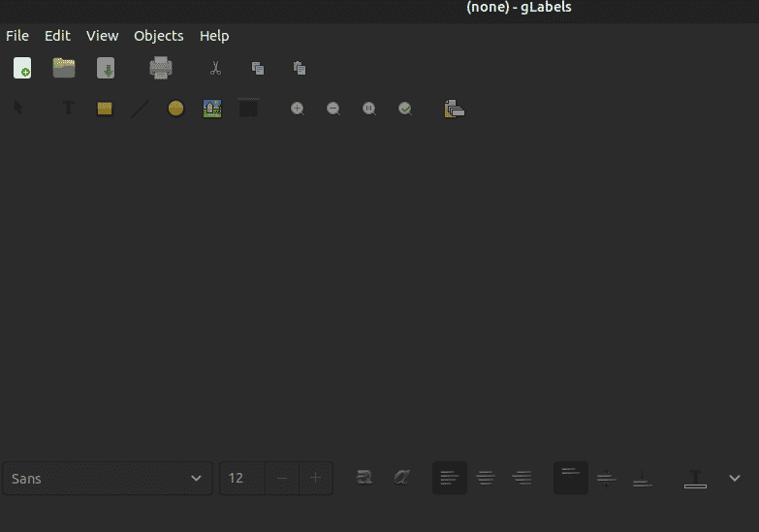Screen dimensions: 759x532
Task: Open the View menu
Action: (102, 36)
